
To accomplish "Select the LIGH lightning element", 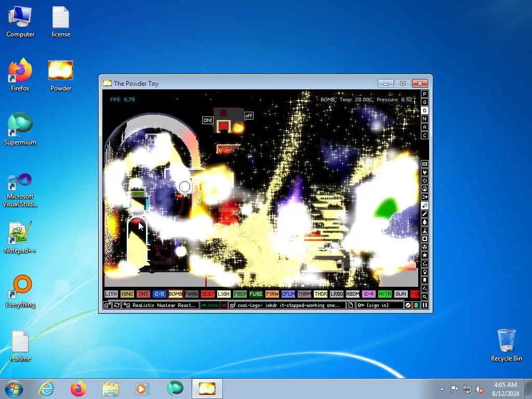I will point(223,294).
